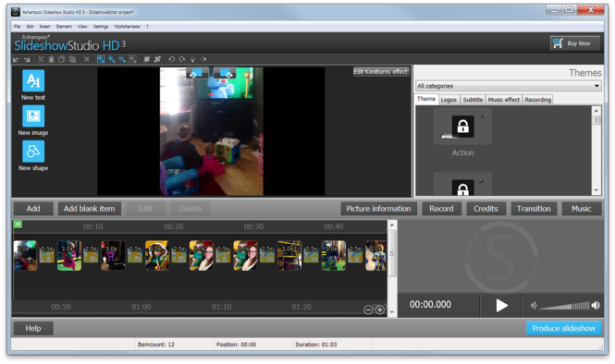Select the Theme tab
Screen dimensions: 615x364
pos(426,99)
